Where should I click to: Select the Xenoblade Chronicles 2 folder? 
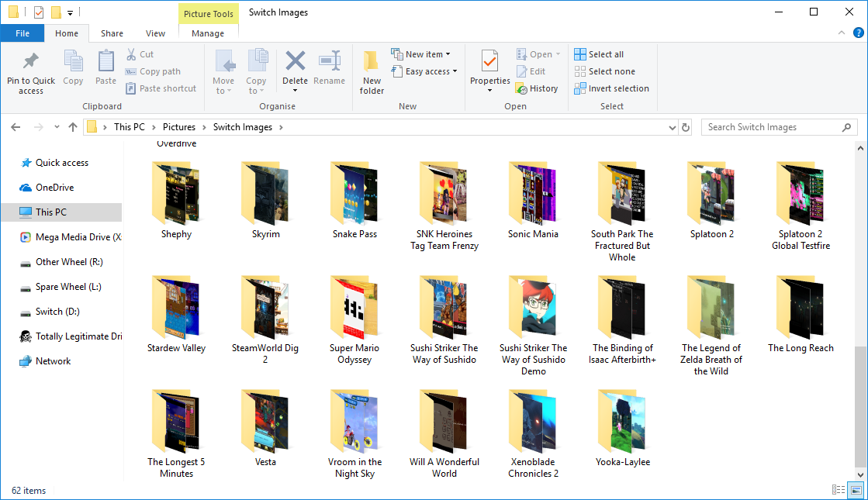pyautogui.click(x=533, y=433)
